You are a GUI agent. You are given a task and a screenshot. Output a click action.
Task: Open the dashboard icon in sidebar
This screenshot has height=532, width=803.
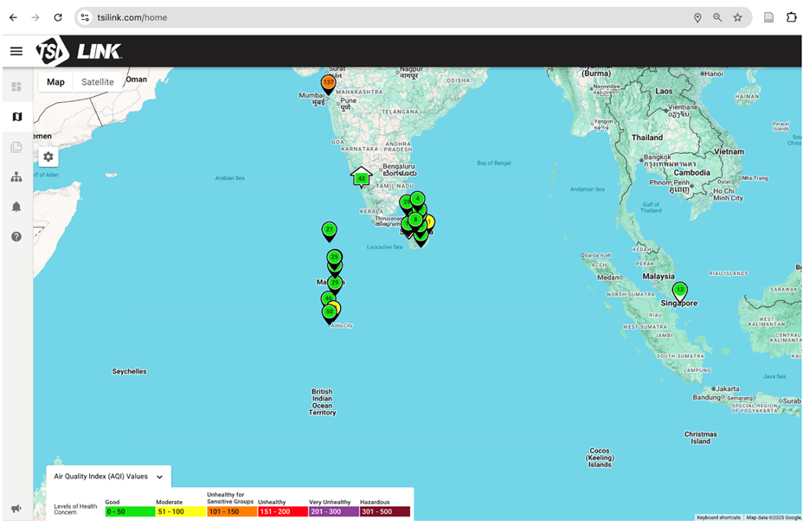pos(16,87)
